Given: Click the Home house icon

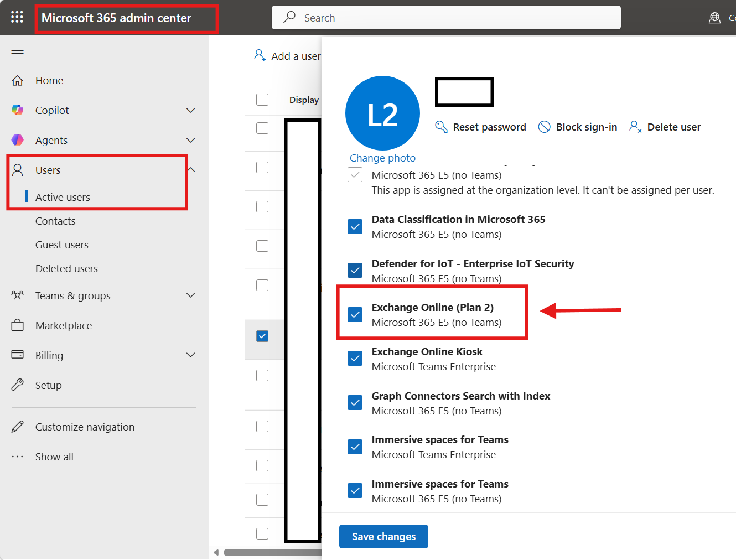Looking at the screenshot, I should pos(18,81).
